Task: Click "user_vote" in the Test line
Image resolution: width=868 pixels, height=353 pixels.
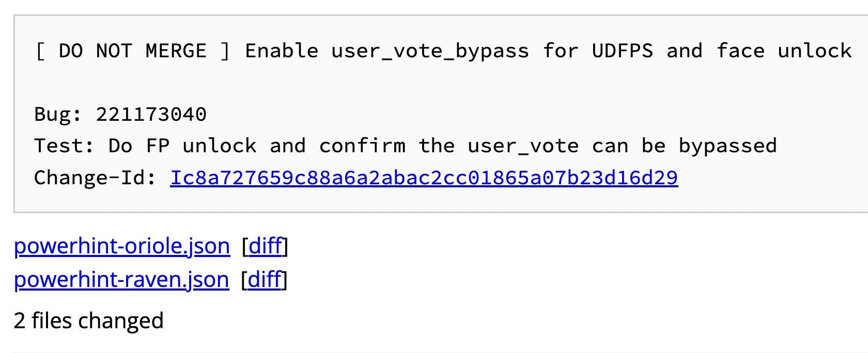Action: tap(523, 146)
